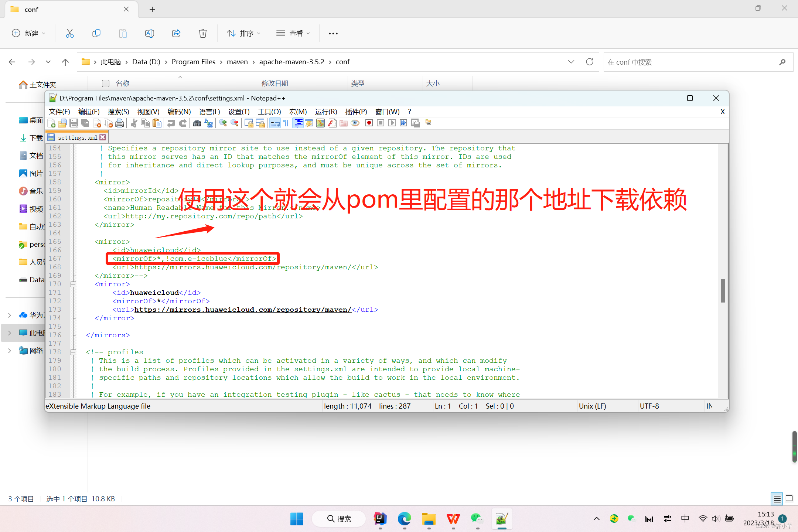Toggle the Word Wrap toolbar button
Viewport: 798px width, 532px height.
[275, 123]
